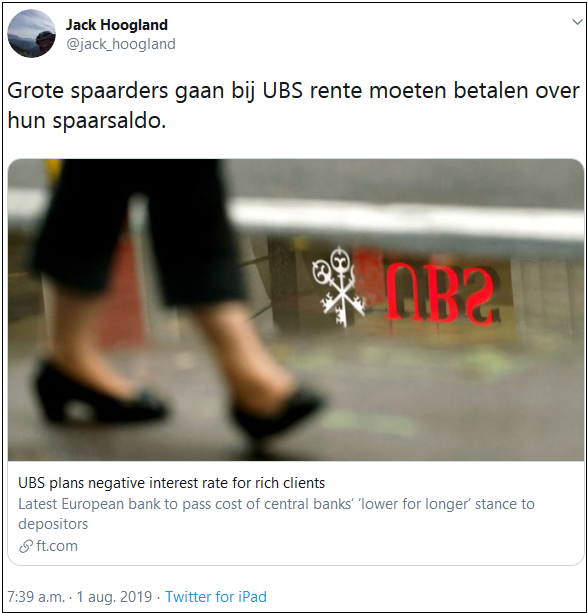Open the tweet options chevron
This screenshot has height=613, width=588.
click(577, 22)
